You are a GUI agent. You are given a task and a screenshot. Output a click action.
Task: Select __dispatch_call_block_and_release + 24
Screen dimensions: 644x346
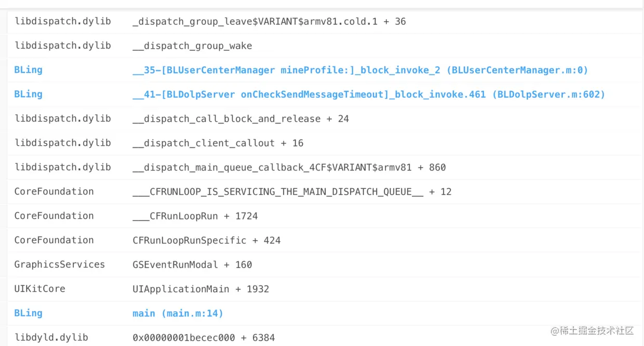[240, 119]
